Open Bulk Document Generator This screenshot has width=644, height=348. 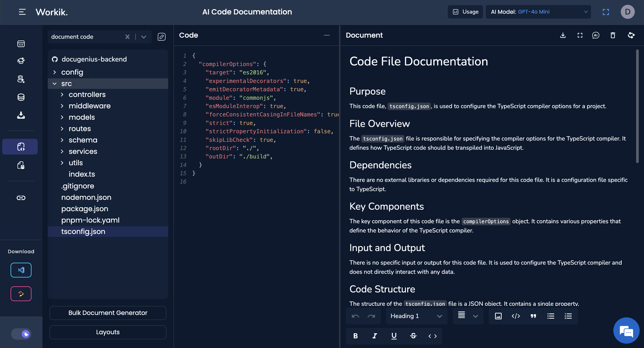(108, 313)
